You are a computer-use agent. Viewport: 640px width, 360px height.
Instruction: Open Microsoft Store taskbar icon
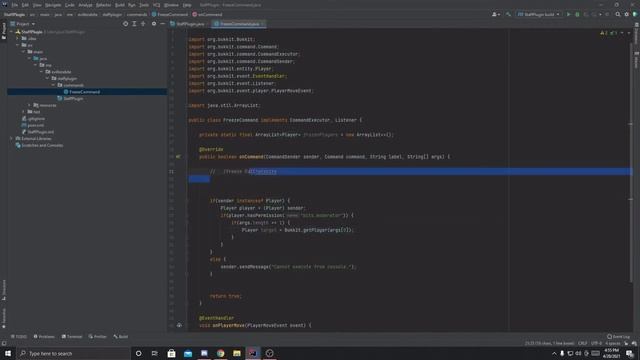click(x=171, y=353)
